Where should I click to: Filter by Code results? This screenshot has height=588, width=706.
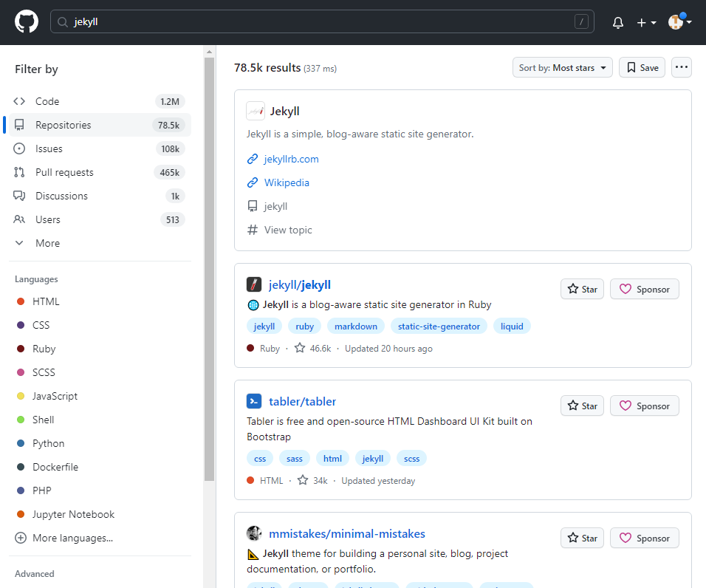tap(100, 101)
